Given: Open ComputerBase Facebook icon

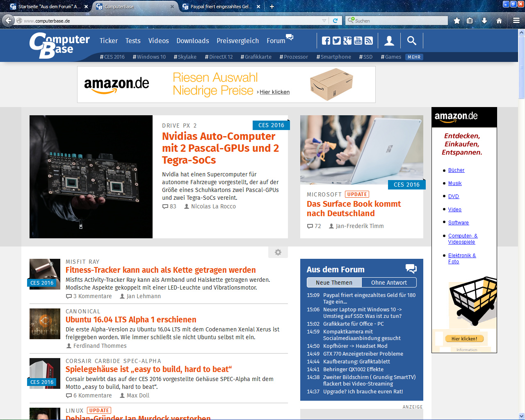Looking at the screenshot, I should [326, 41].
